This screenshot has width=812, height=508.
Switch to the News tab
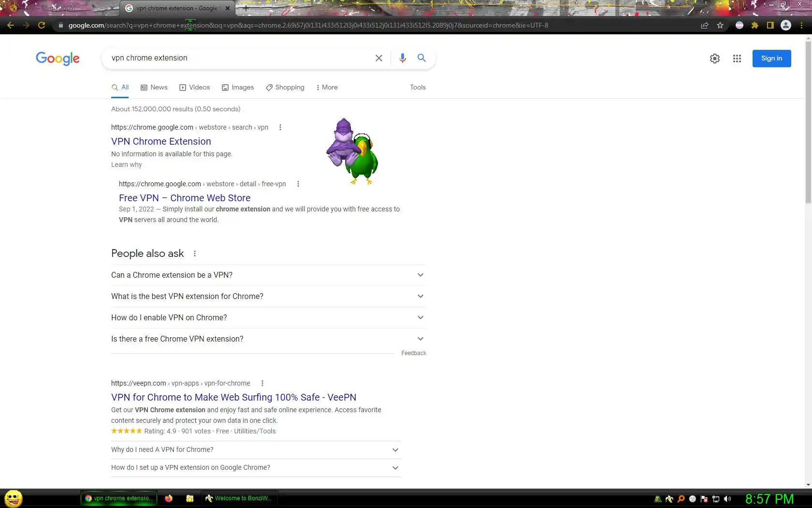coord(154,88)
